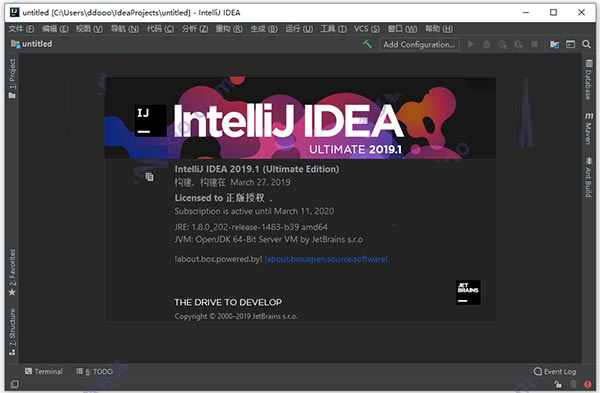The width and height of the screenshot is (600, 393).
Task: Click the red error indicator status icon
Action: click(588, 384)
